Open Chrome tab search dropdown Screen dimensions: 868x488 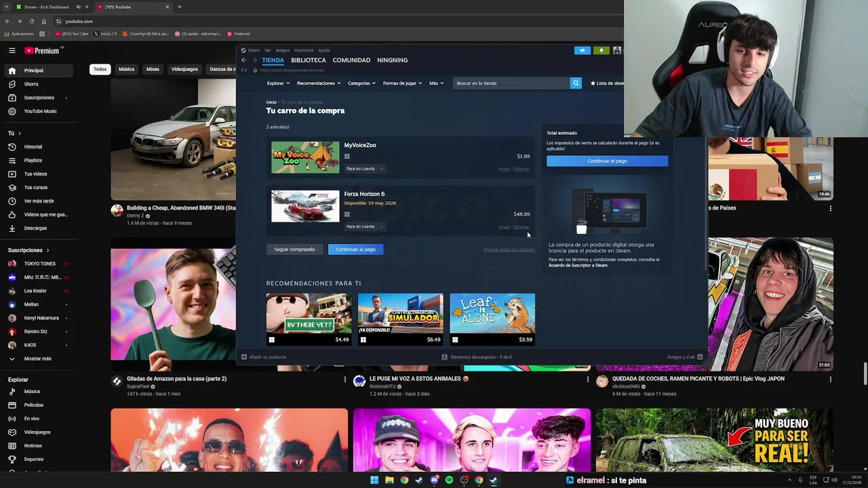(7, 7)
